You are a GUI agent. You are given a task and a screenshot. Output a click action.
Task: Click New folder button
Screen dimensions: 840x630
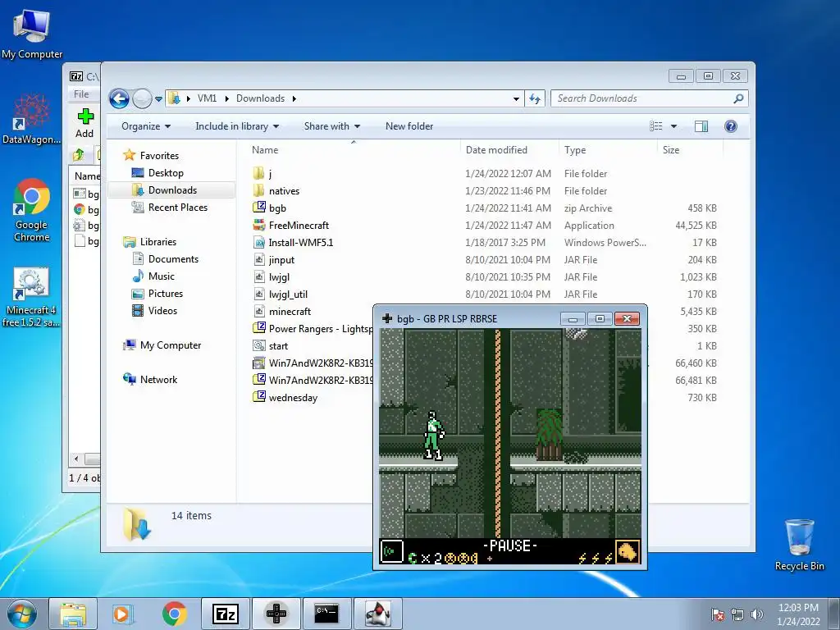pos(409,126)
